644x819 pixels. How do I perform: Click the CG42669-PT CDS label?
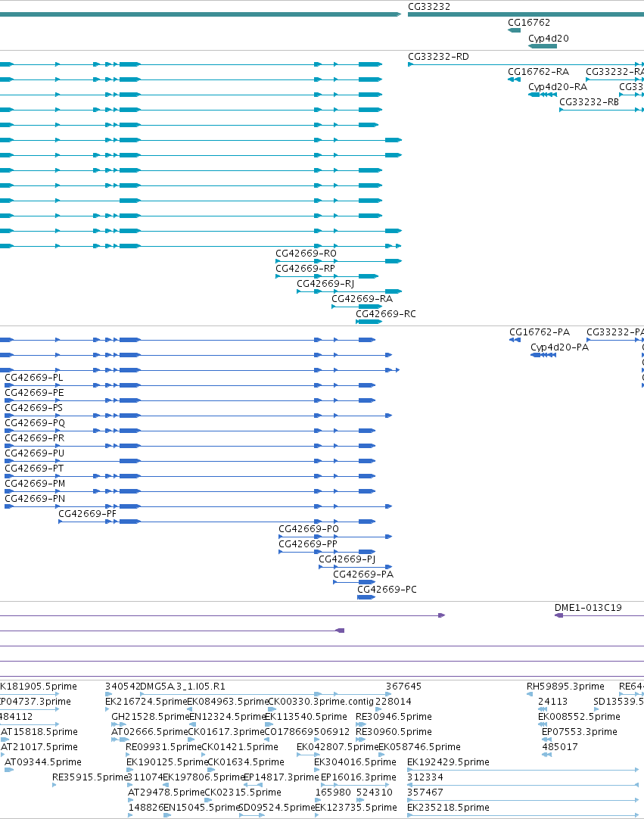(x=35, y=469)
